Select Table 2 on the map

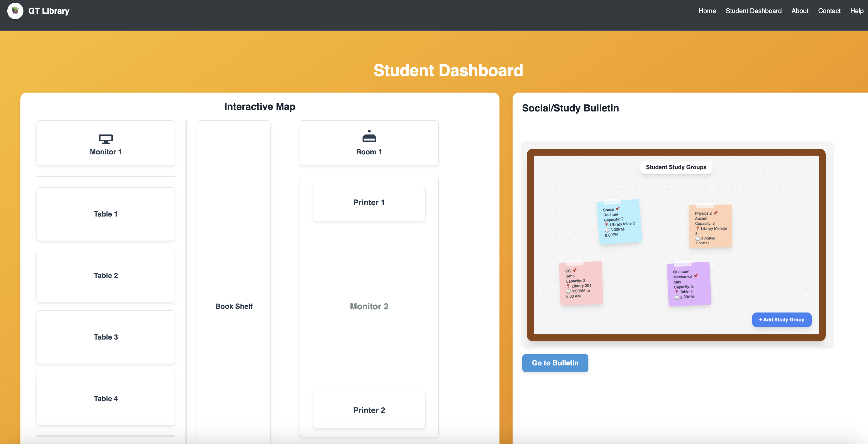click(x=105, y=276)
